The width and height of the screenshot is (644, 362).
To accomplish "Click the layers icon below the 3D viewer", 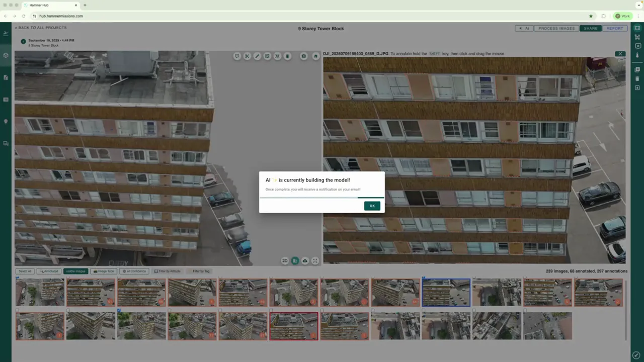I will [x=295, y=260].
